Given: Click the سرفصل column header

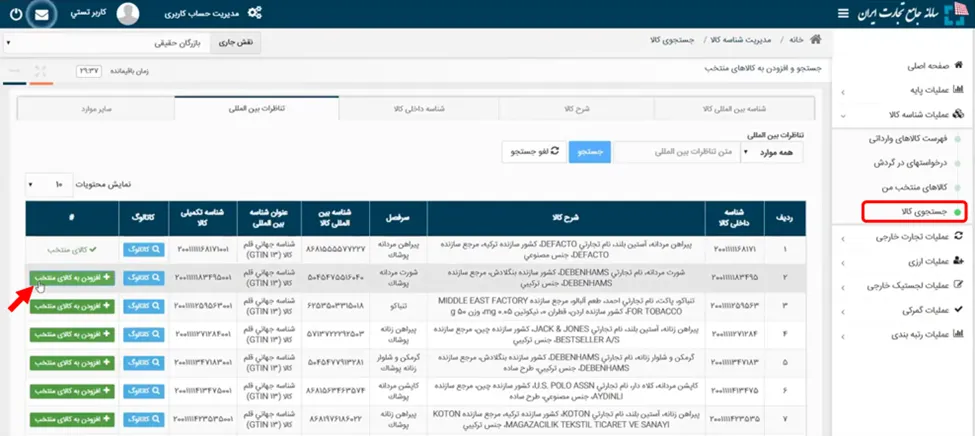Looking at the screenshot, I should [x=398, y=218].
